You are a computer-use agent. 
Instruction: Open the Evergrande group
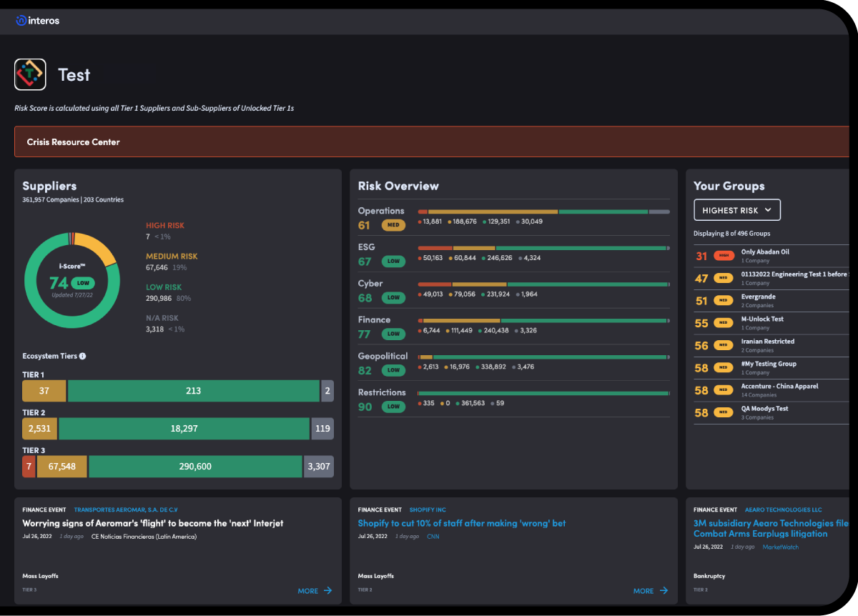click(771, 301)
